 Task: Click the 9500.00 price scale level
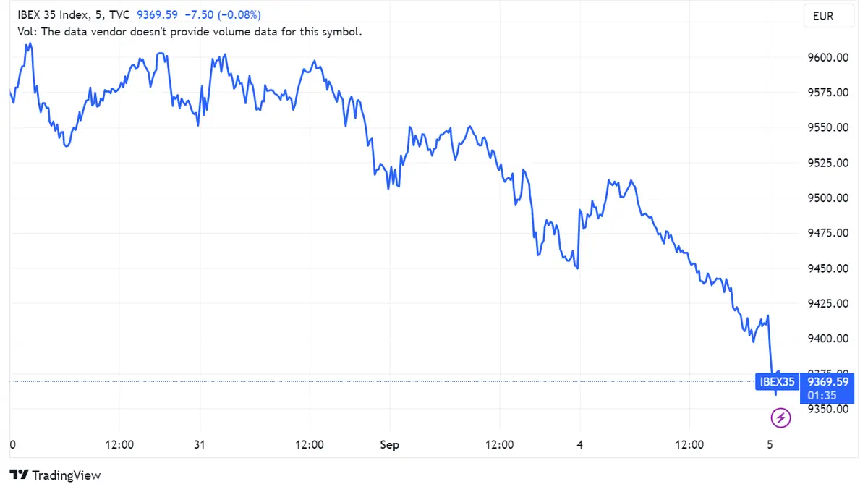click(827, 198)
